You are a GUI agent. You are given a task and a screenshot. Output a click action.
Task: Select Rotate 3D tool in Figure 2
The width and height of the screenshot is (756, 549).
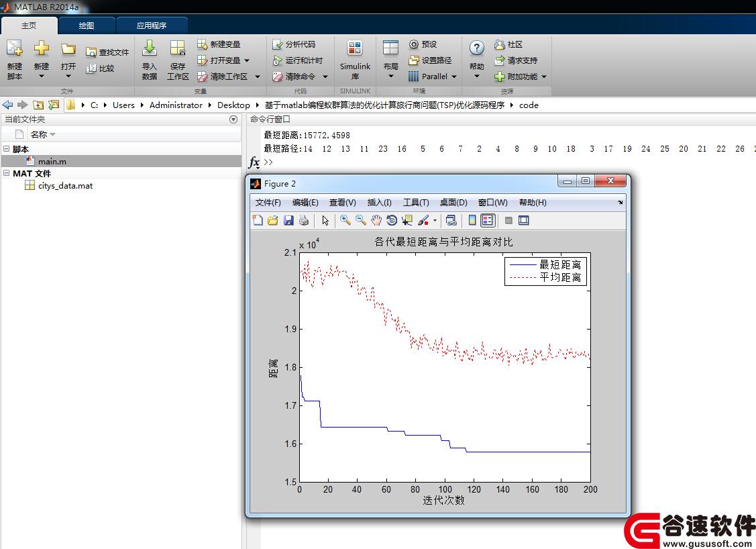[392, 220]
